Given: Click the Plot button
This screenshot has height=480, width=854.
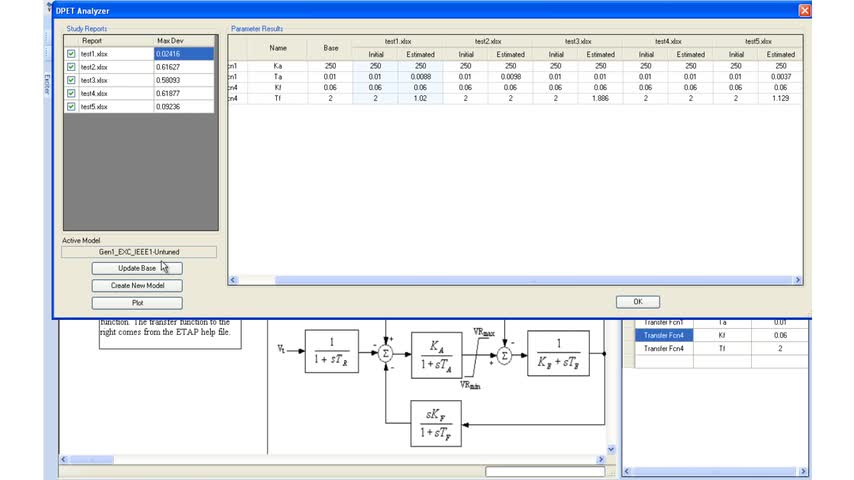Looking at the screenshot, I should (137, 303).
